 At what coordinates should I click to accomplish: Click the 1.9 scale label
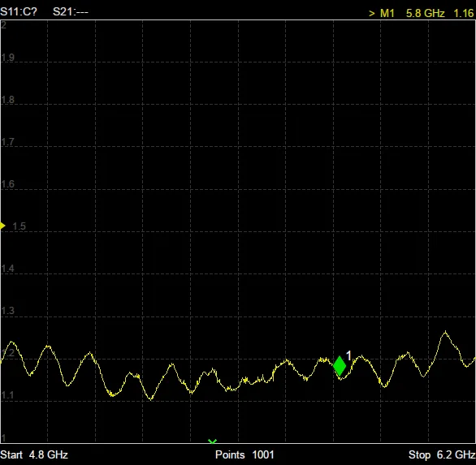pos(8,58)
